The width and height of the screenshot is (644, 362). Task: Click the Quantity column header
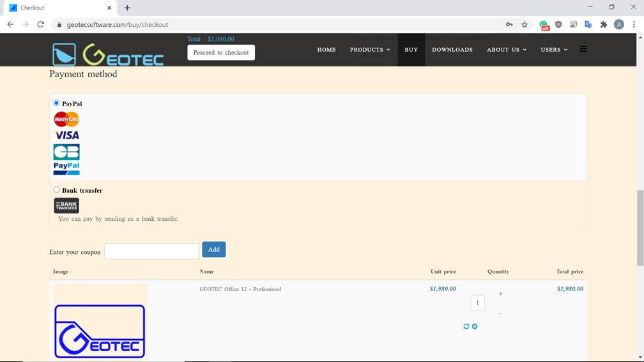(498, 272)
